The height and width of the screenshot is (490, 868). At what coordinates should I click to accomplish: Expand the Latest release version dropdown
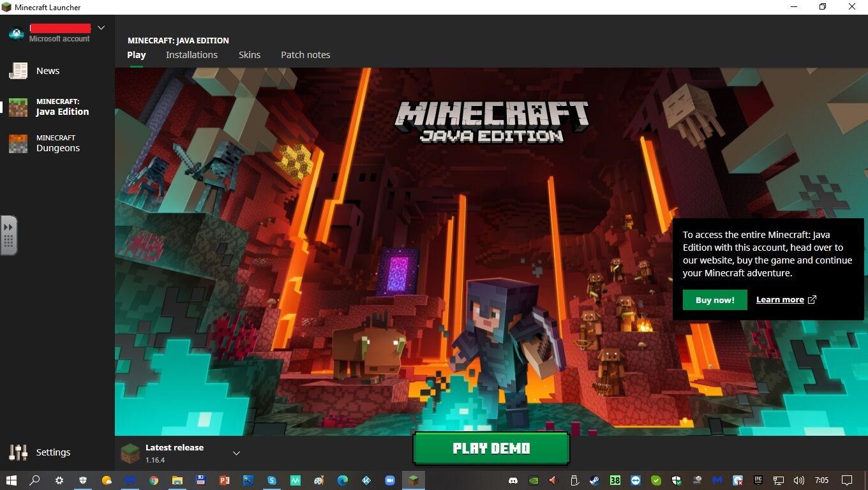(236, 453)
